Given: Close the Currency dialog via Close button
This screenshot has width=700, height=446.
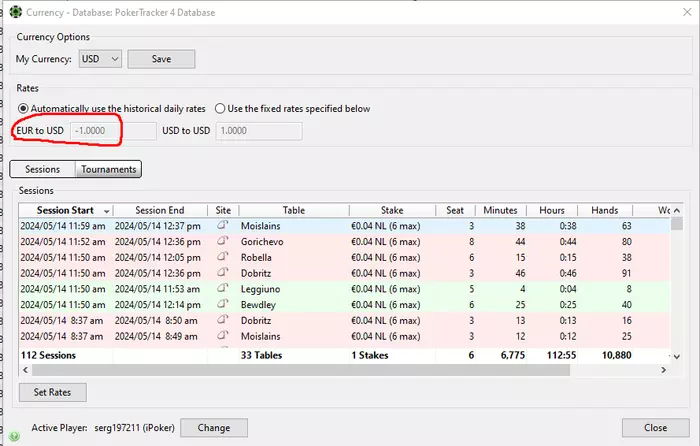Looking at the screenshot, I should [655, 428].
